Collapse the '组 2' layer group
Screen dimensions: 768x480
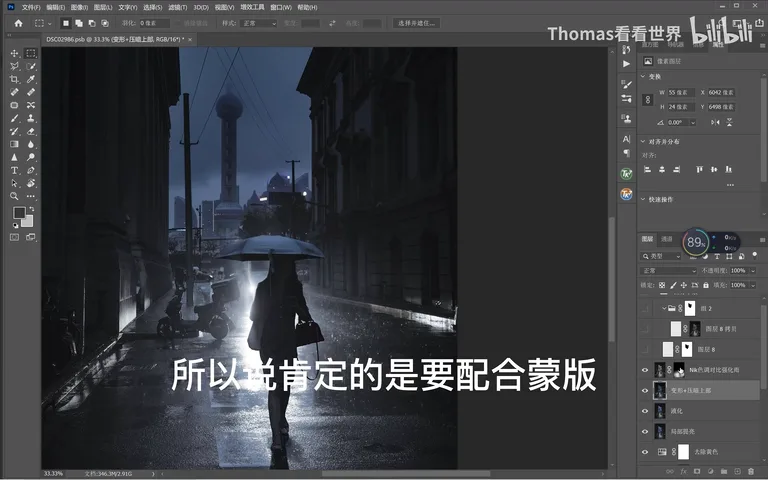(x=664, y=309)
